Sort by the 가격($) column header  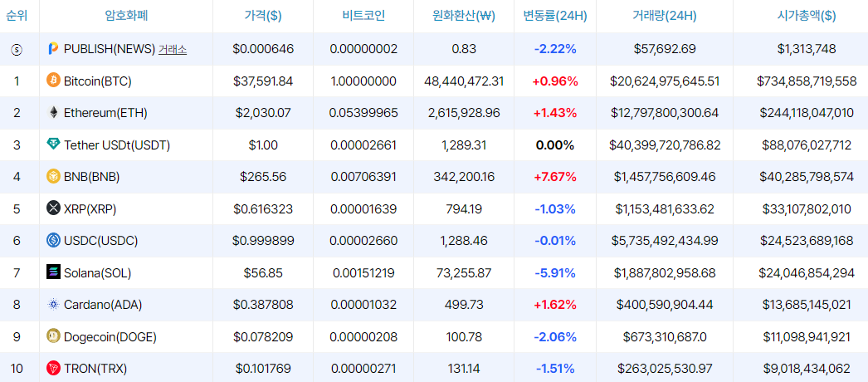tap(263, 16)
